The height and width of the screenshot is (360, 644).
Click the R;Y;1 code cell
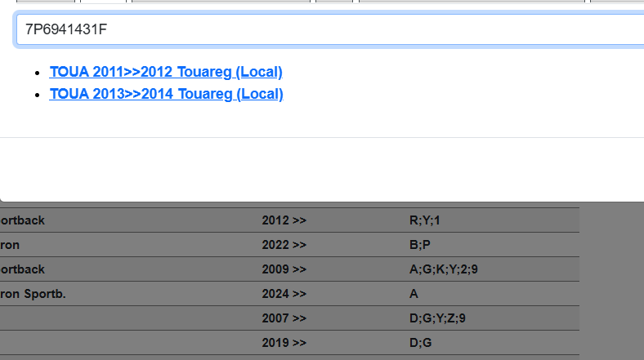tap(424, 220)
